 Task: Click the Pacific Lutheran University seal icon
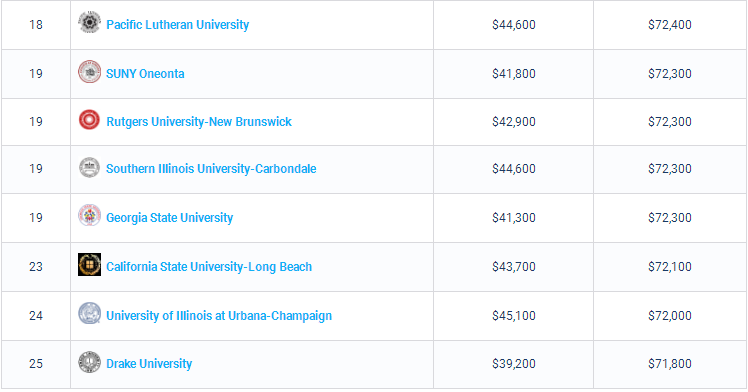(89, 23)
